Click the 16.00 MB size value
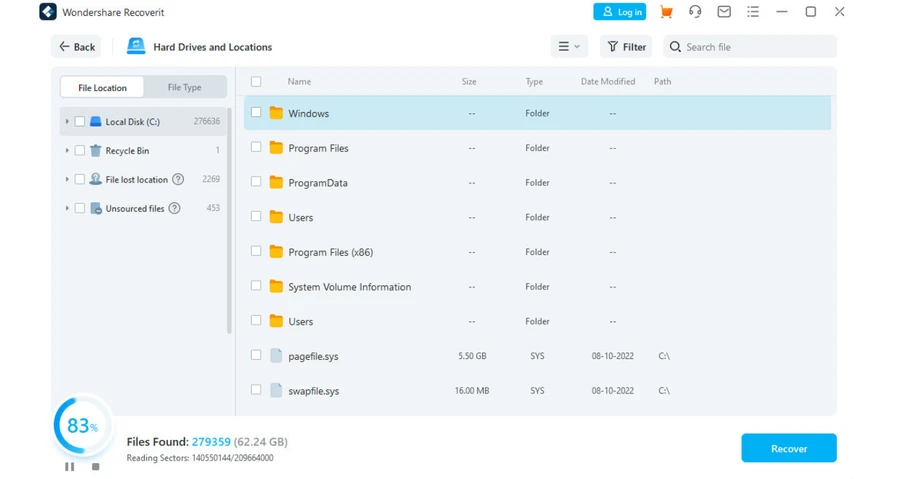This screenshot has height=479, width=900. coord(472,390)
